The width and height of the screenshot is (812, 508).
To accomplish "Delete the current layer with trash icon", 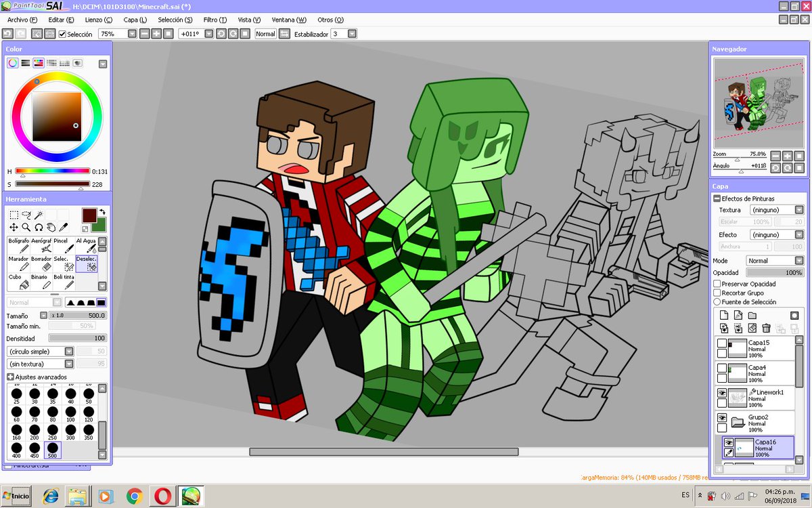I will click(766, 328).
